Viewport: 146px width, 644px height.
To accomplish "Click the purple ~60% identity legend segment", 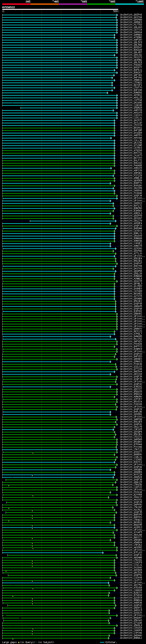I will pos(73,4).
